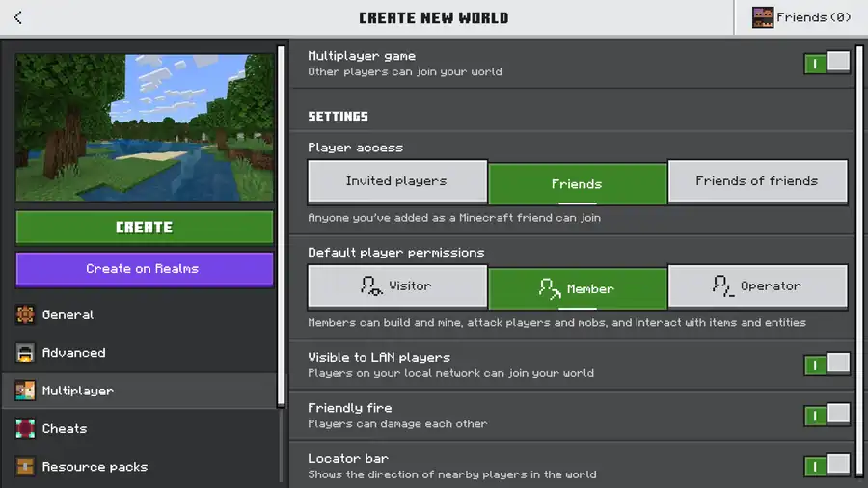Click the Cheats command block icon
The width and height of the screenshot is (868, 488).
25,428
